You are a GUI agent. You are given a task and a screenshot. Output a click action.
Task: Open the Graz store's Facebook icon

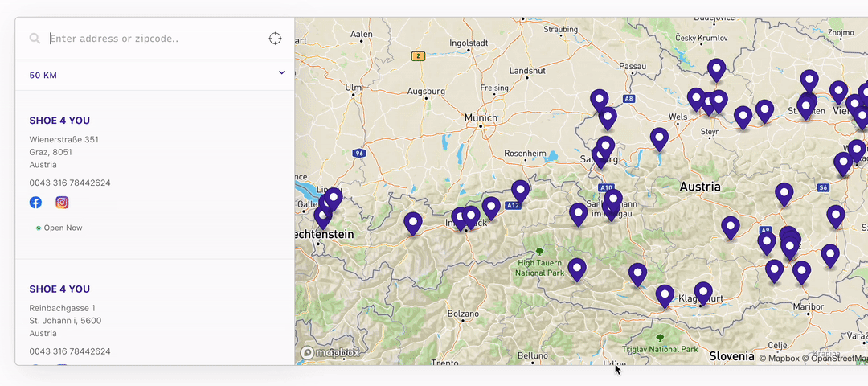coord(36,203)
